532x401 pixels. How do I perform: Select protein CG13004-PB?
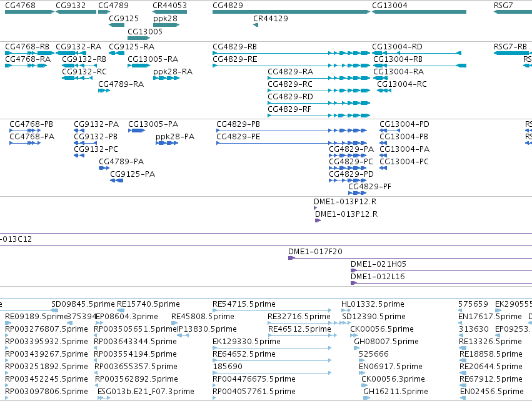(x=404, y=137)
